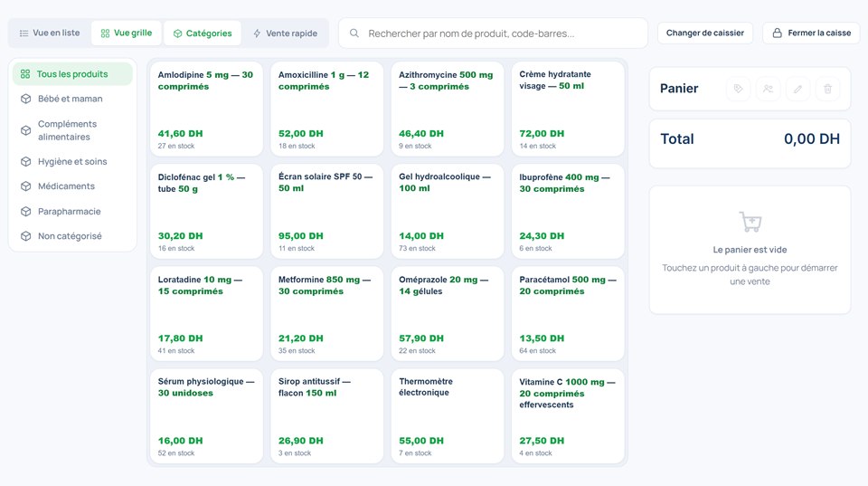Select Paracétamol 500 mg product card
Image resolution: width=868 pixels, height=486 pixels.
(x=568, y=314)
